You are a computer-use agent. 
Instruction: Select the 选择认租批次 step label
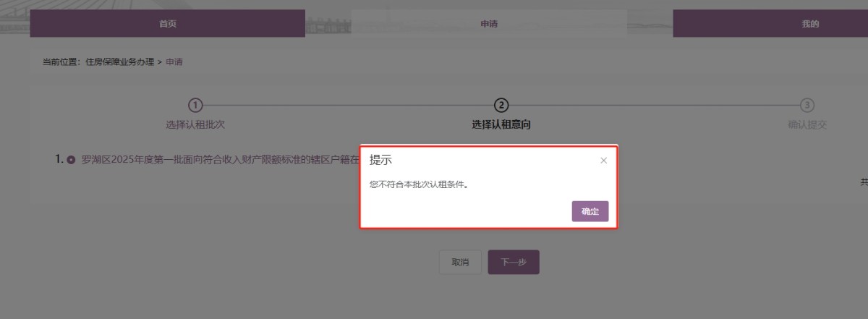click(195, 124)
